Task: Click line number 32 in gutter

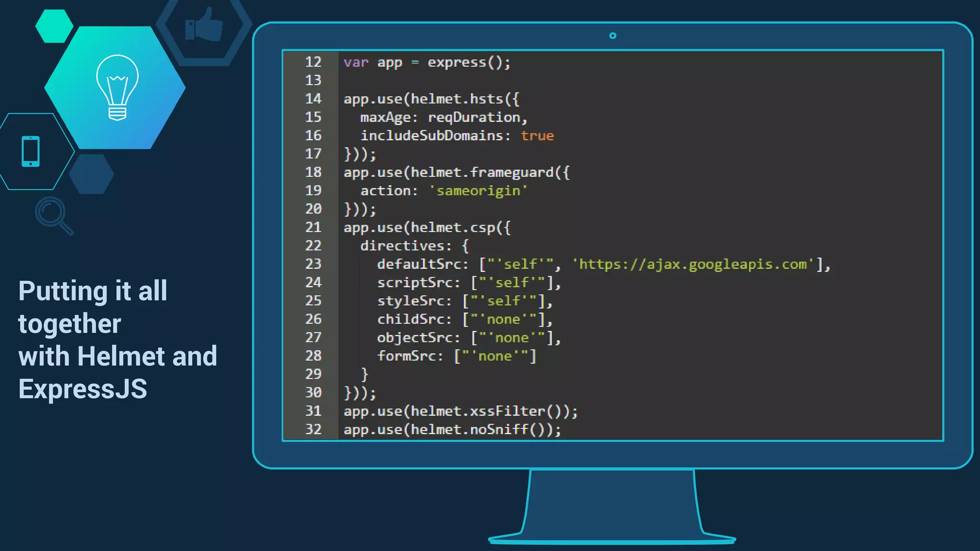Action: pos(313,429)
